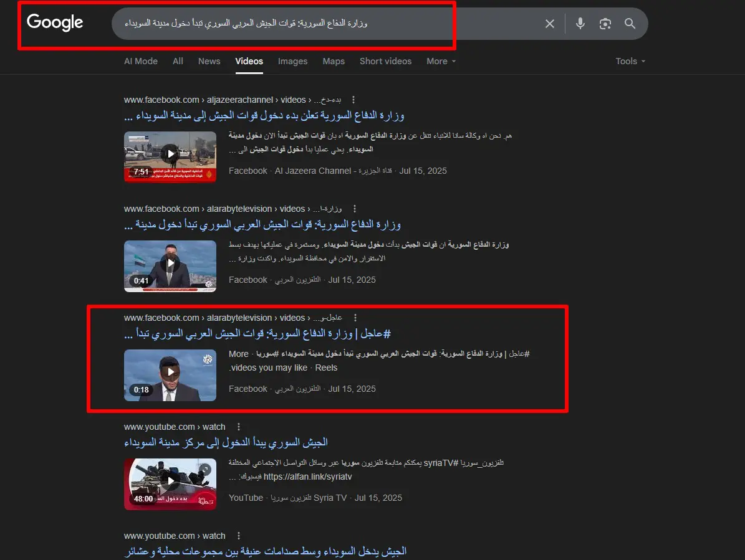The width and height of the screenshot is (745, 560).
Task: Clear the search query with X
Action: pos(550,24)
